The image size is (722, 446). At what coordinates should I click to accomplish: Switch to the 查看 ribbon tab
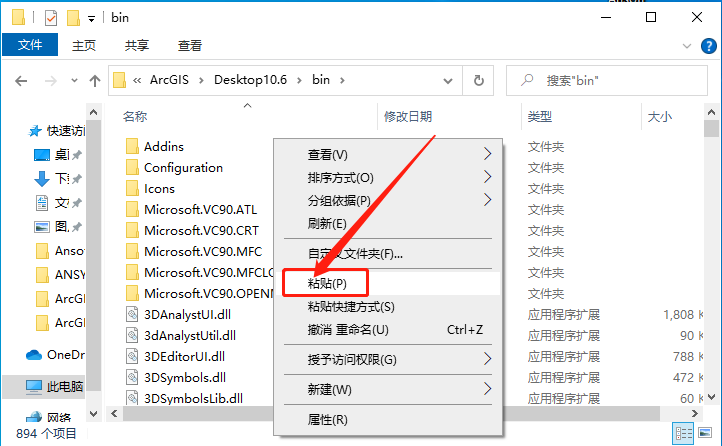pos(190,45)
